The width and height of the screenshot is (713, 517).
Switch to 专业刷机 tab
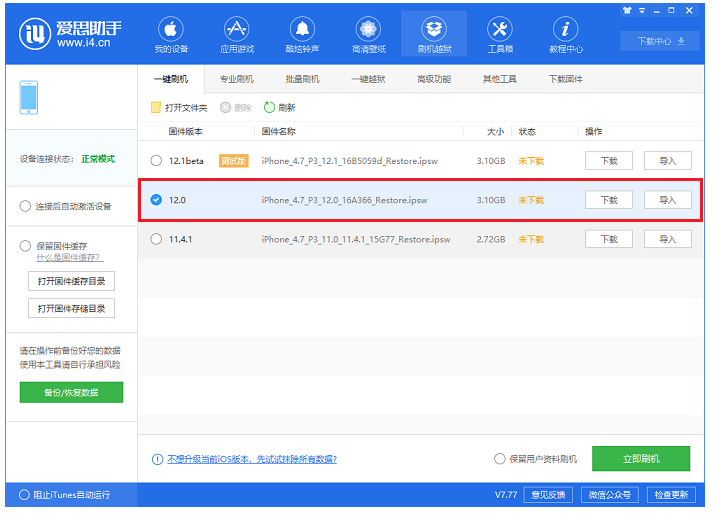click(237, 79)
